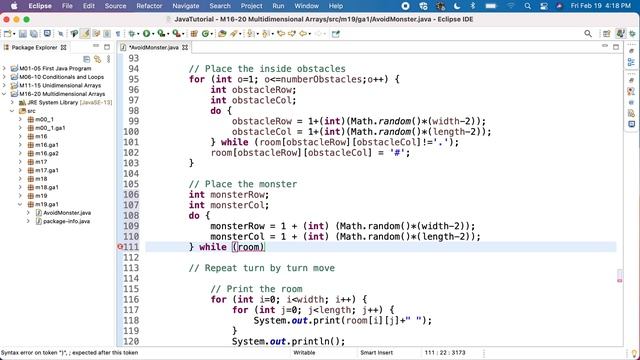Open the Apple menu
Screen dimensions: 640x360
tap(13, 6)
